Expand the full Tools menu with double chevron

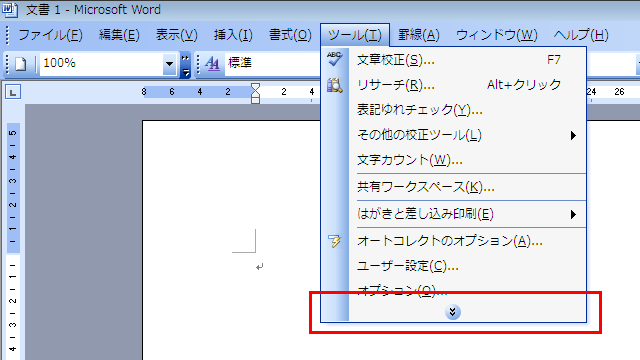(452, 312)
